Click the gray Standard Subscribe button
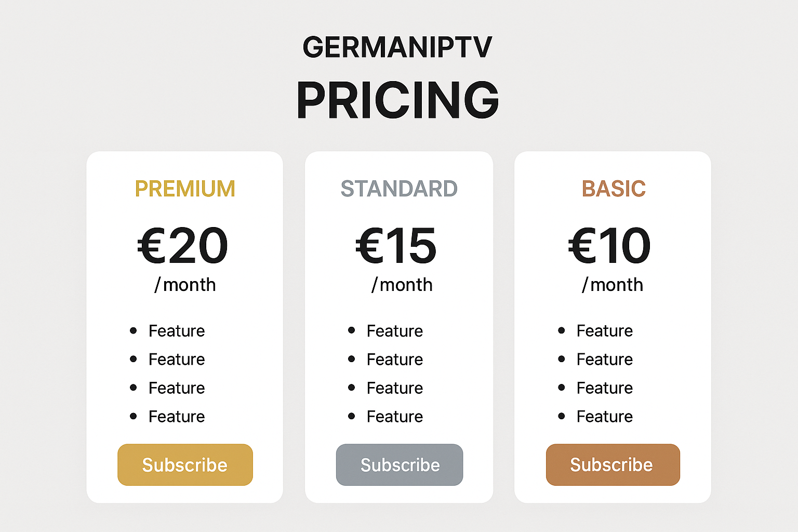 [400, 464]
